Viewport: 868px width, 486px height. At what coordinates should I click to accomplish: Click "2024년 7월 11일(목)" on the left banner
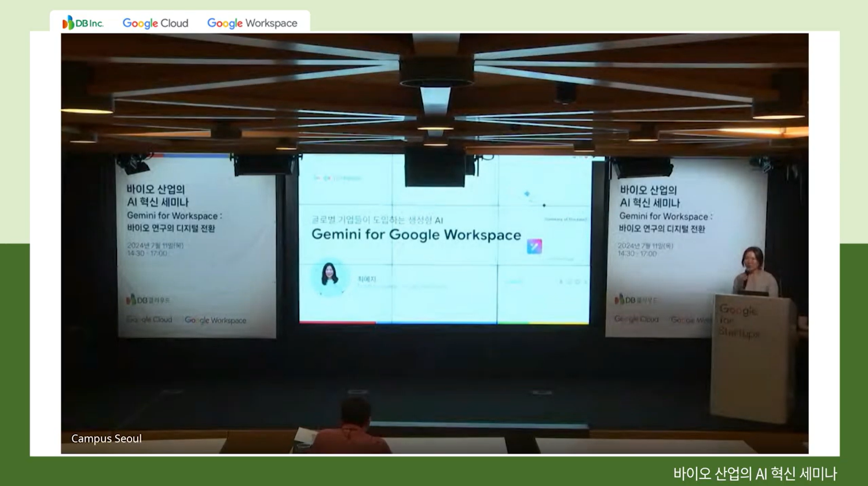[x=155, y=246]
